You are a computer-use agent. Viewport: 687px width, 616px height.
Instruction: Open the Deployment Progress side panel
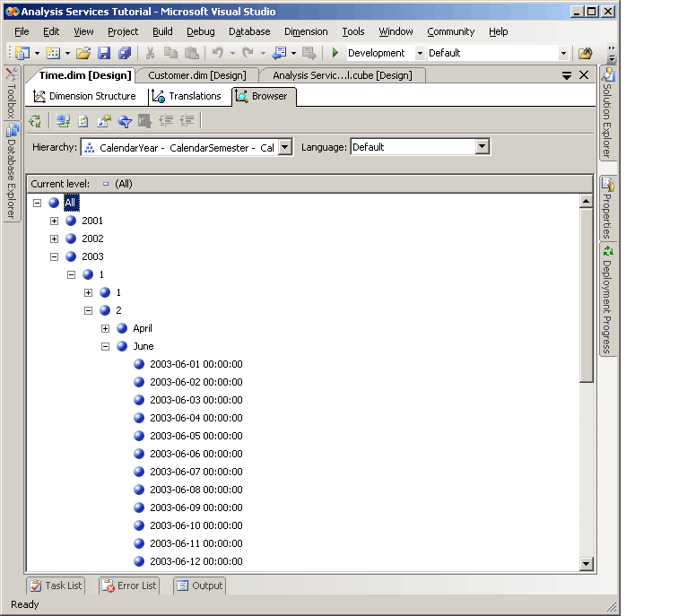608,299
